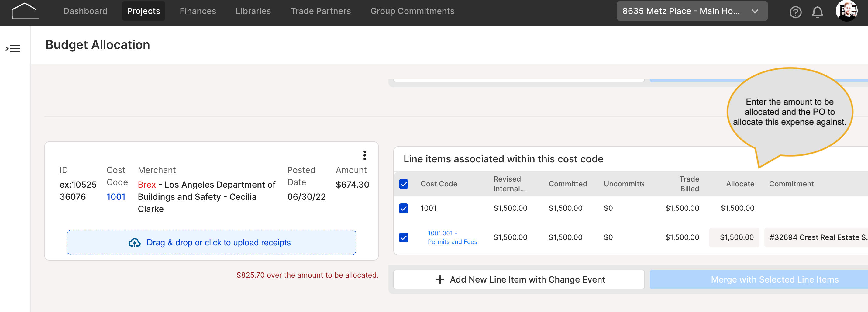Open the user profile avatar

(846, 11)
